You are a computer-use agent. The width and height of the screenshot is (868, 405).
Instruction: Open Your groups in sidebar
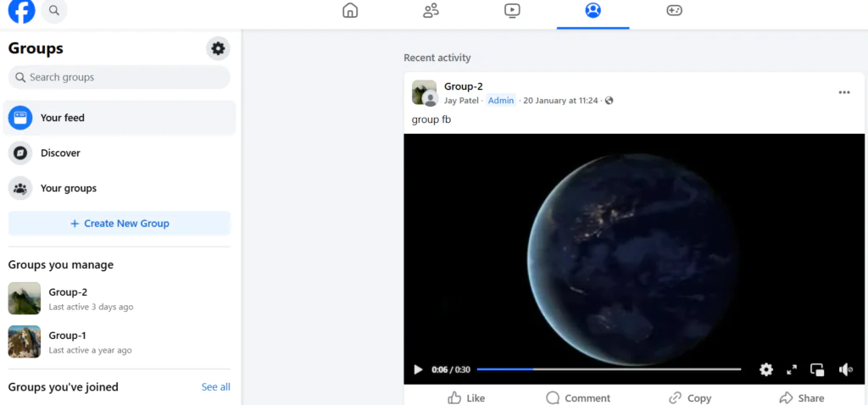(119, 189)
